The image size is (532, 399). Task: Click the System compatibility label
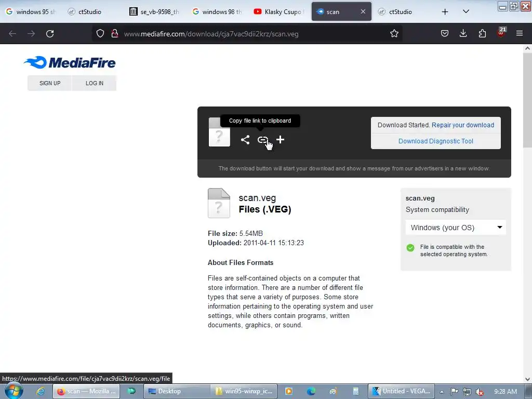437,210
